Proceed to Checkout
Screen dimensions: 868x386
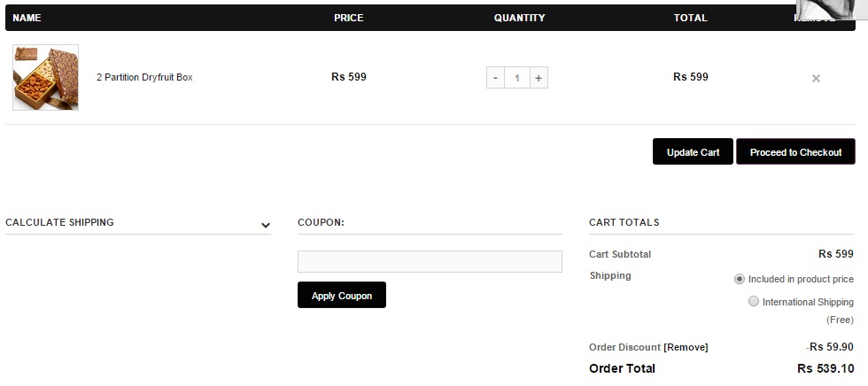coord(795,152)
